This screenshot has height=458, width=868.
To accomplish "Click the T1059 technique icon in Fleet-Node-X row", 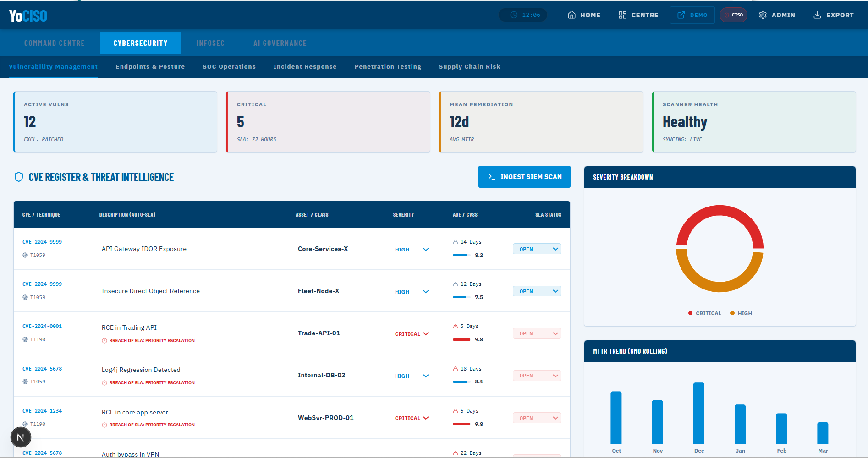I will coord(25,297).
